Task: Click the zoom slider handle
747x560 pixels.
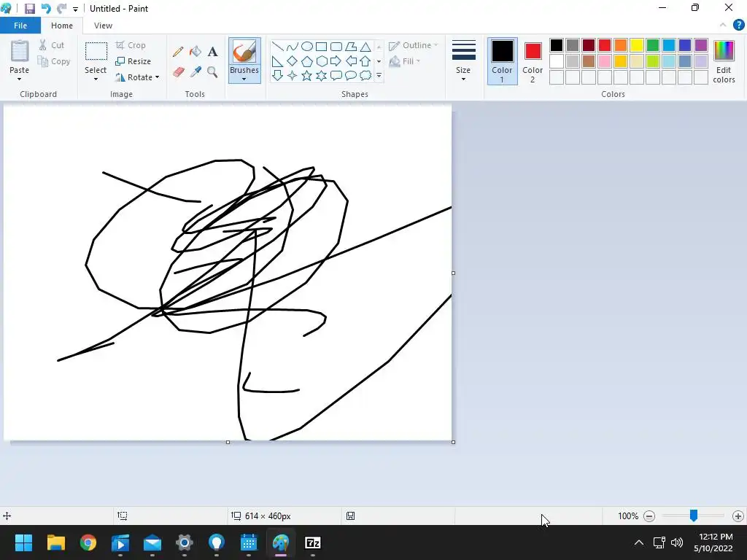Action: (694, 516)
